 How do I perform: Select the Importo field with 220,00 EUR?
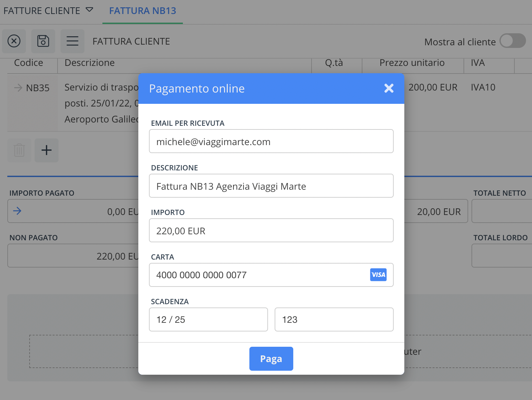[x=271, y=230]
